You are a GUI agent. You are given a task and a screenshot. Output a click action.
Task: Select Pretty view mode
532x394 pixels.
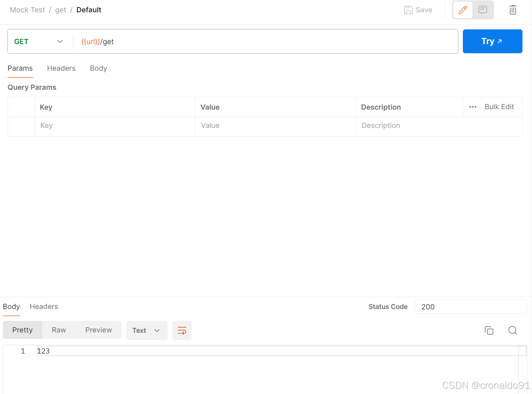click(23, 330)
